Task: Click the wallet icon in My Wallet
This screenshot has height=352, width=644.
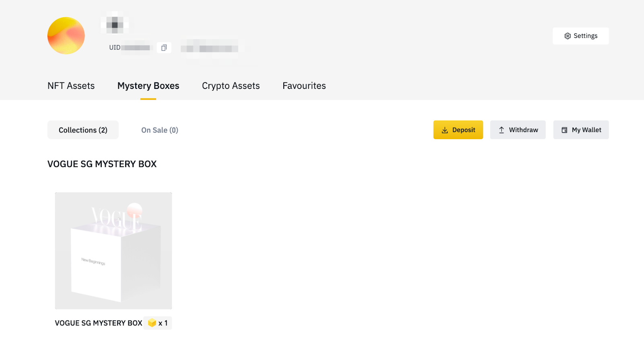Action: coord(564,130)
